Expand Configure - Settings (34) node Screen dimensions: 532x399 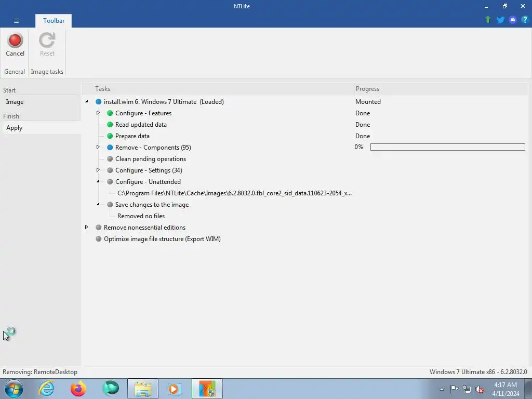[98, 170]
